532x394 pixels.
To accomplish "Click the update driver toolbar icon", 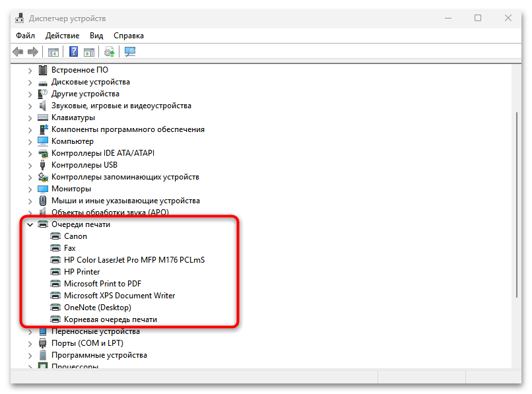I will (x=110, y=52).
